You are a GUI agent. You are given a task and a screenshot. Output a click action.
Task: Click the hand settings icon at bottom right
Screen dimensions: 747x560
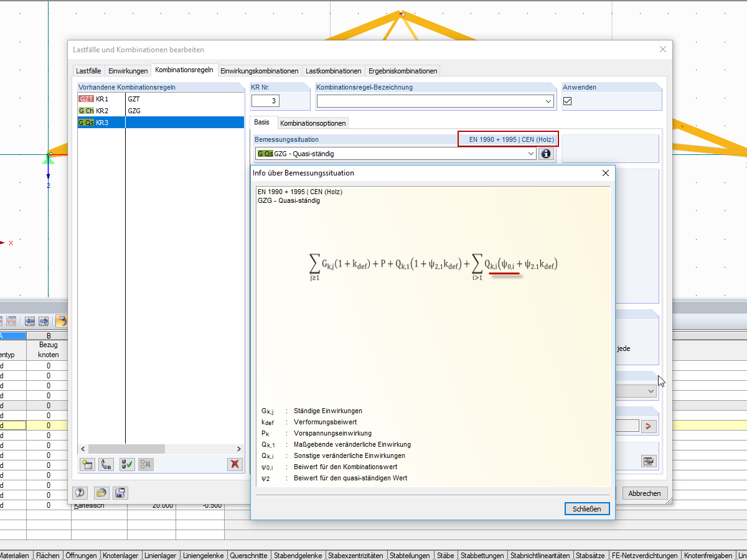pos(649,461)
